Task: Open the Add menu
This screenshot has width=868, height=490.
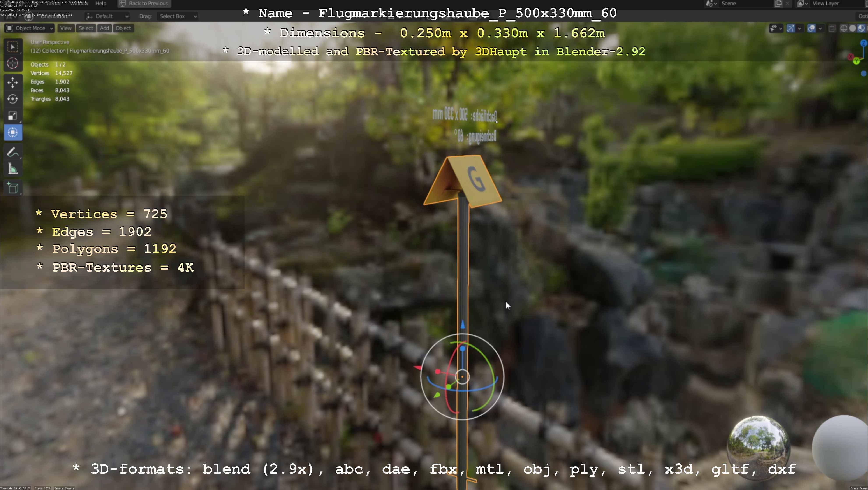Action: (x=104, y=28)
